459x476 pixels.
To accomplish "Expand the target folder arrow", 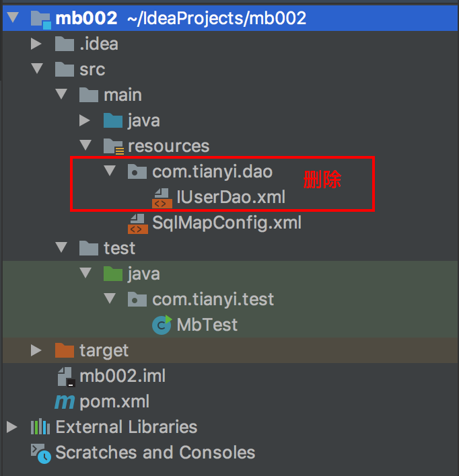I will point(36,350).
